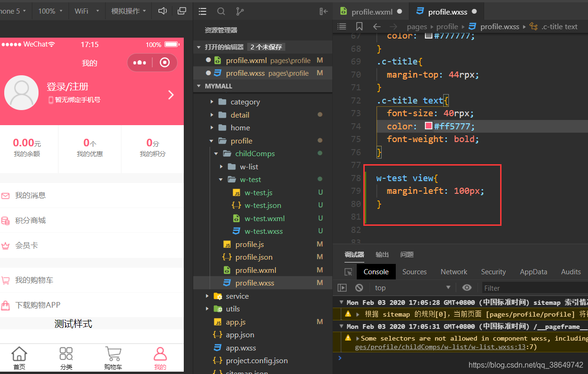Open 我的购物车 list item
Screen dimensions: 588x374
pos(92,280)
